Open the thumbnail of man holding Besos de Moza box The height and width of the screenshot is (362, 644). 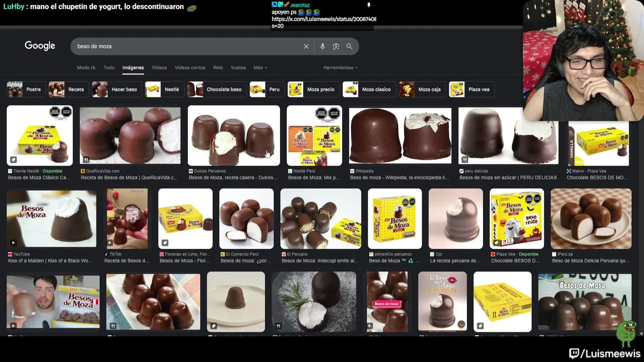pos(53,302)
